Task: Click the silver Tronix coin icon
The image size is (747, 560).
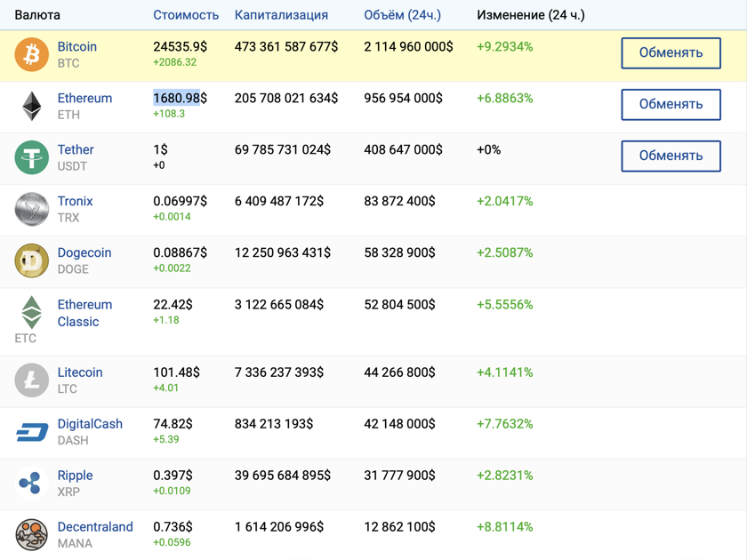Action: tap(31, 209)
